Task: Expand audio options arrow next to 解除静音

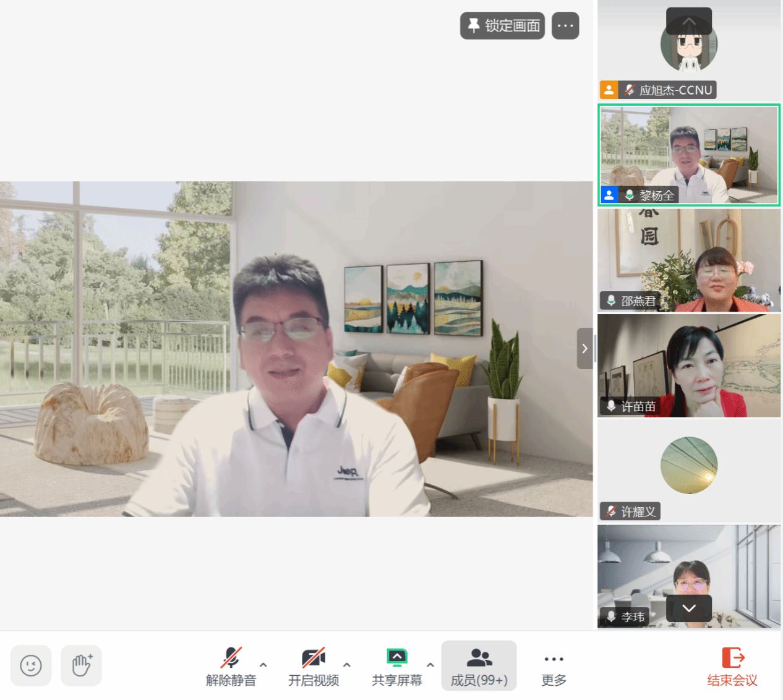Action: tap(263, 665)
